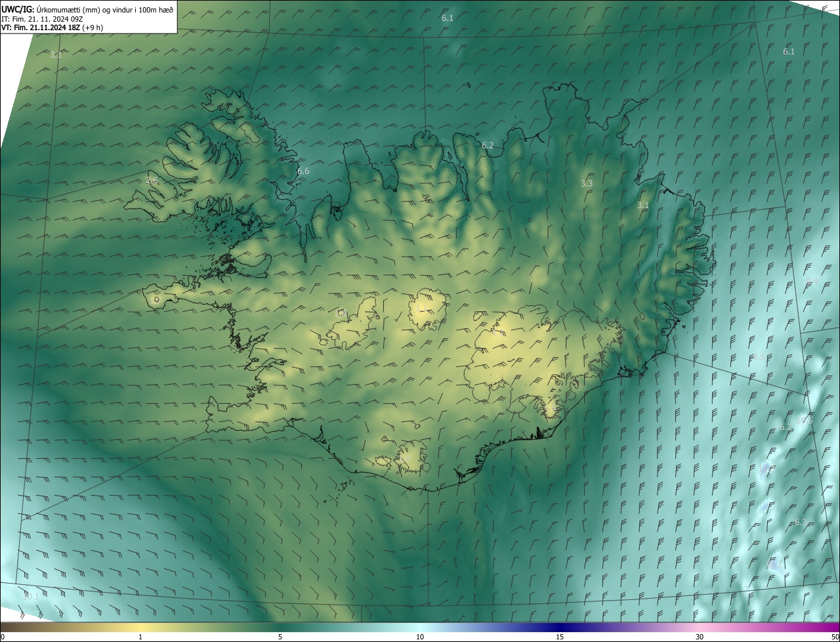The image size is (840, 642).
Task: Click the 10 tick on the color scale
Action: (x=420, y=637)
